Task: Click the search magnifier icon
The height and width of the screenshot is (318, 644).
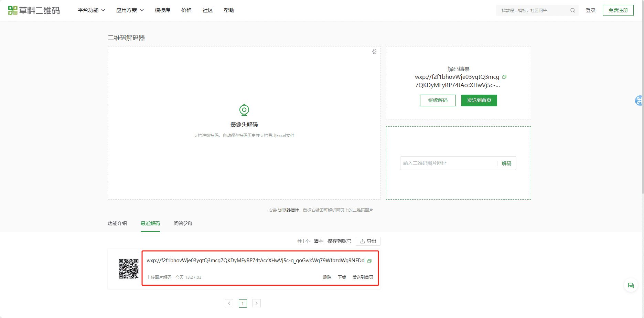Action: 573,10
